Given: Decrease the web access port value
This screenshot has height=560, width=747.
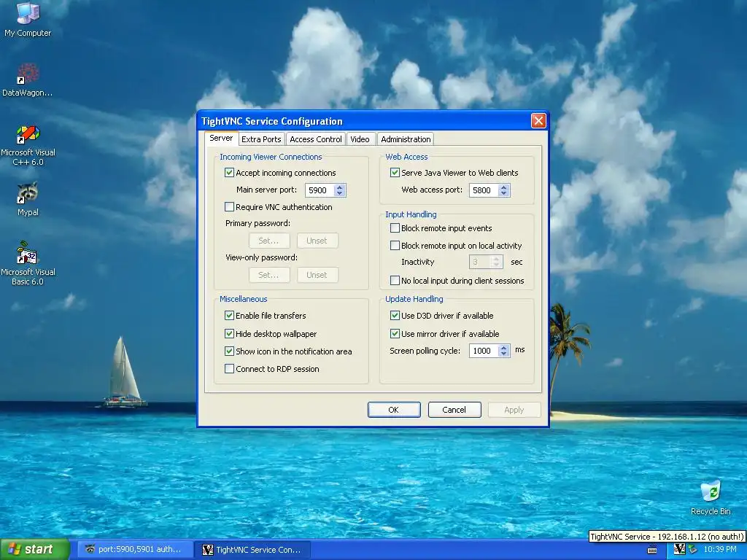Looking at the screenshot, I should tap(504, 193).
